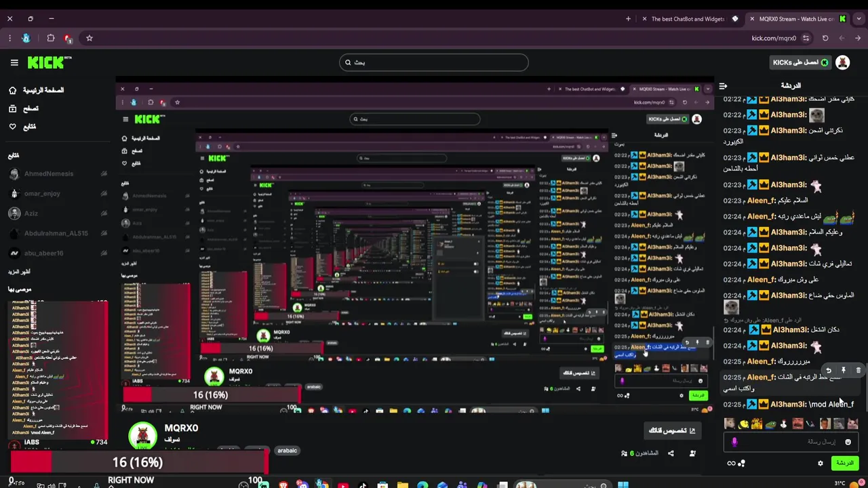Image resolution: width=868 pixels, height=488 pixels.
Task: Open a new browser tab plus button
Action: coord(628,19)
